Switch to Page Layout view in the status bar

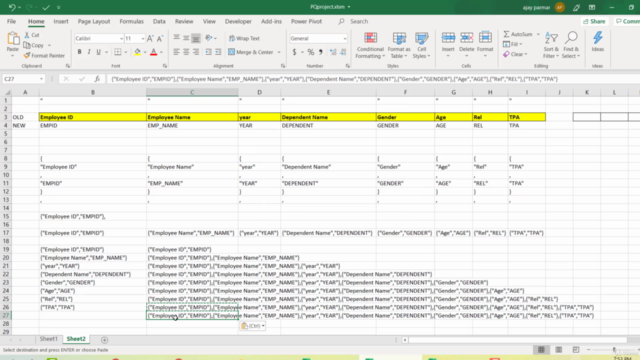tap(558, 350)
